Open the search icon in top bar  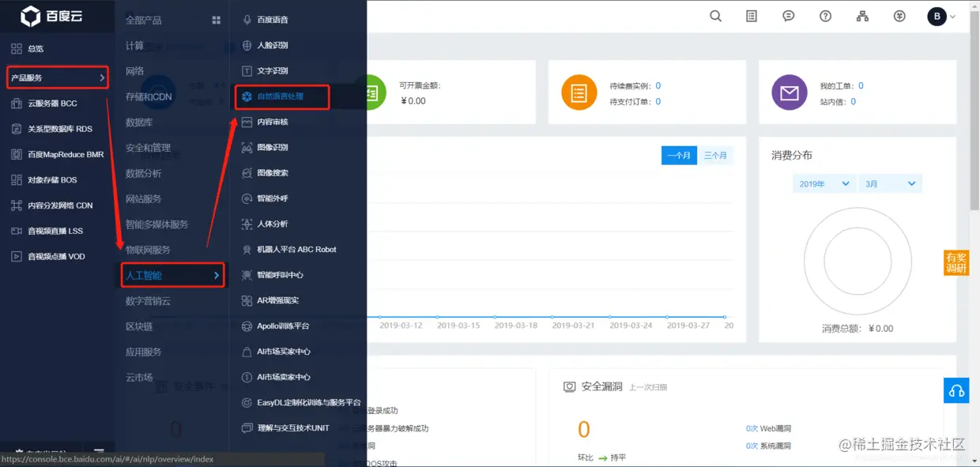(715, 16)
